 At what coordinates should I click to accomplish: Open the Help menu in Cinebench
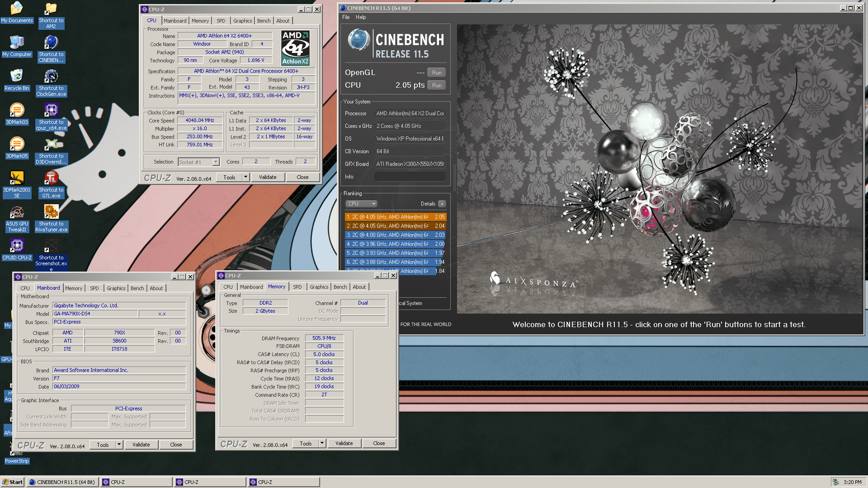[360, 17]
